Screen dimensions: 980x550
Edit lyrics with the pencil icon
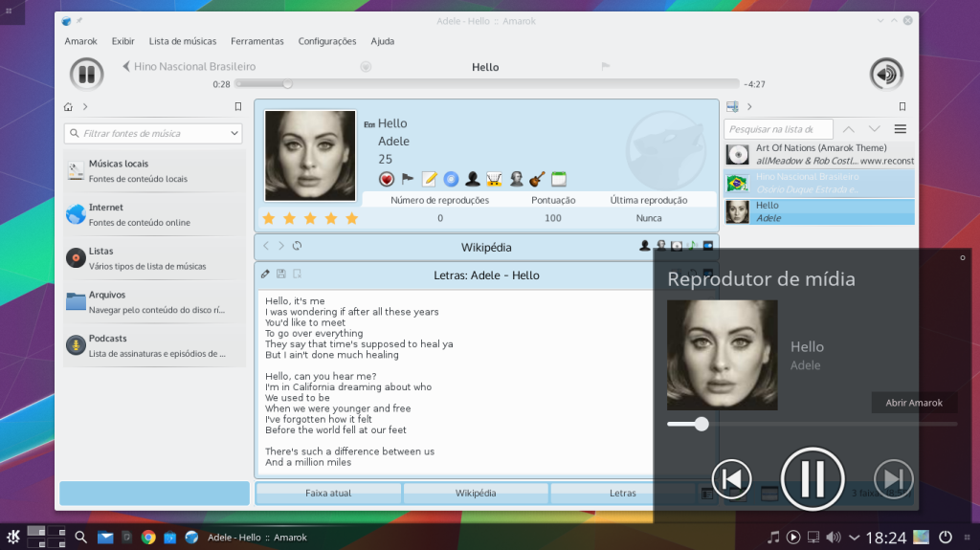265,274
